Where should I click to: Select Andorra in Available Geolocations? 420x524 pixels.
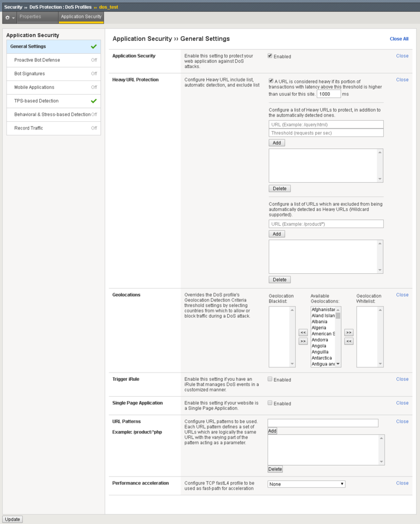click(323, 340)
